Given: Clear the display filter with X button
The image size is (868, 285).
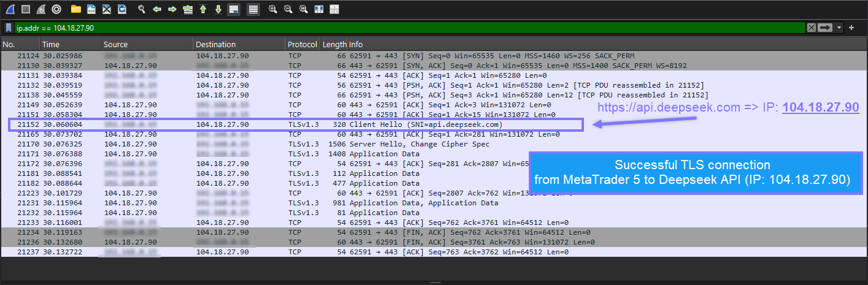Looking at the screenshot, I should 812,28.
